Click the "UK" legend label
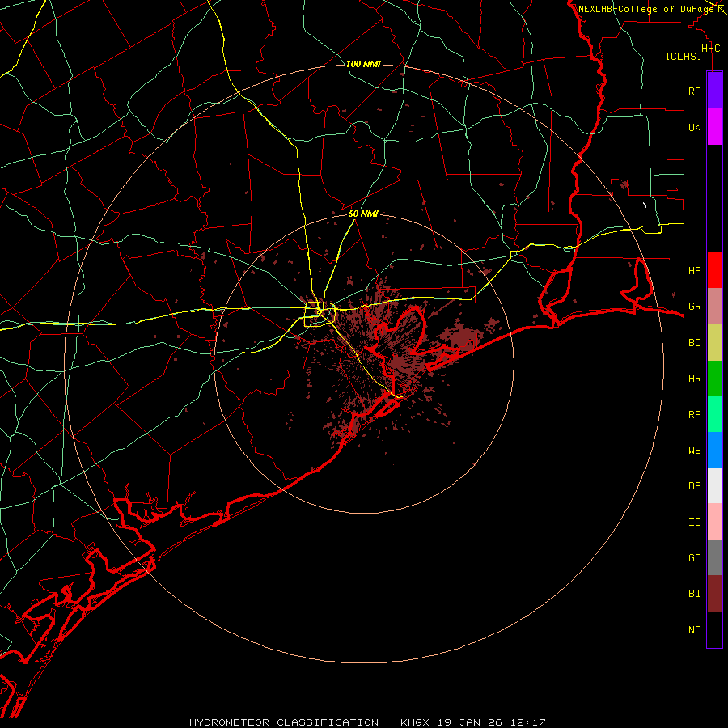The image size is (728, 728). coord(695,127)
